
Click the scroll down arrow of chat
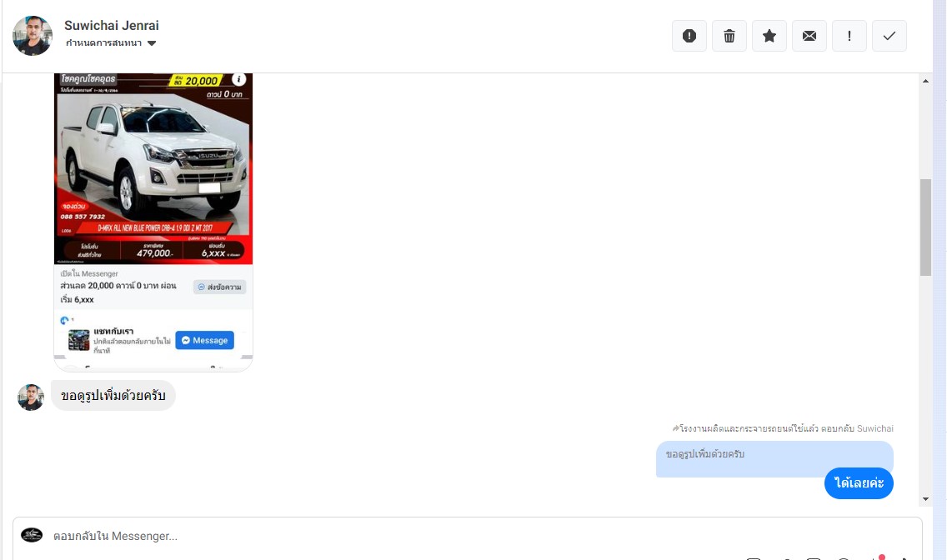coord(925,499)
